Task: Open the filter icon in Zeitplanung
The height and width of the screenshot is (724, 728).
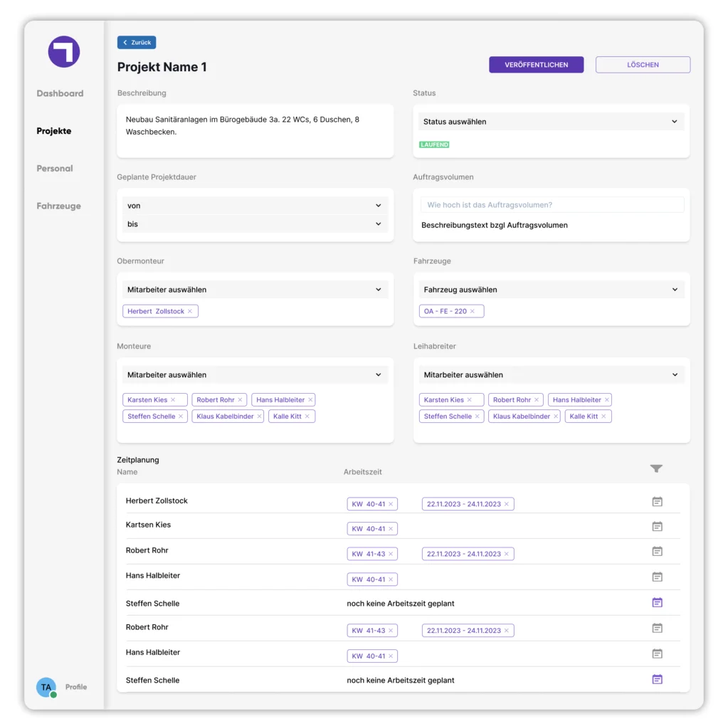Action: pos(655,468)
